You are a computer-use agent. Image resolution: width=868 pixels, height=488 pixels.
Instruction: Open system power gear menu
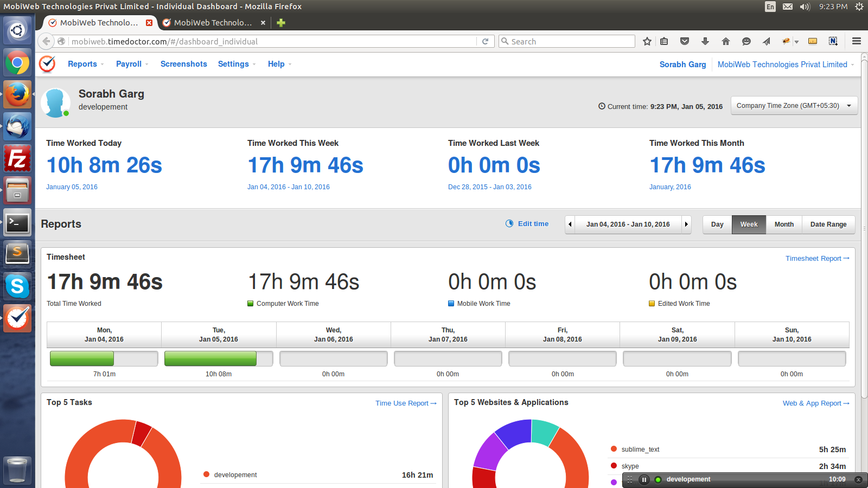pos(859,7)
